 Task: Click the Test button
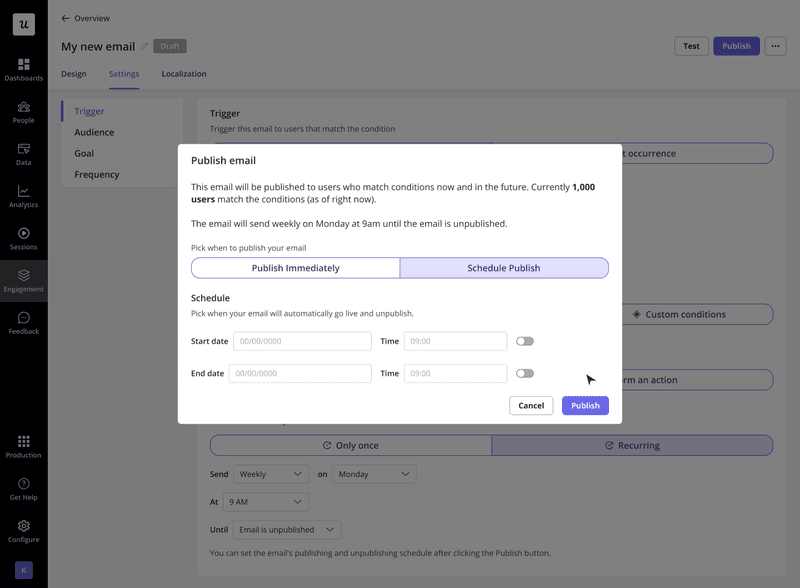(x=691, y=46)
